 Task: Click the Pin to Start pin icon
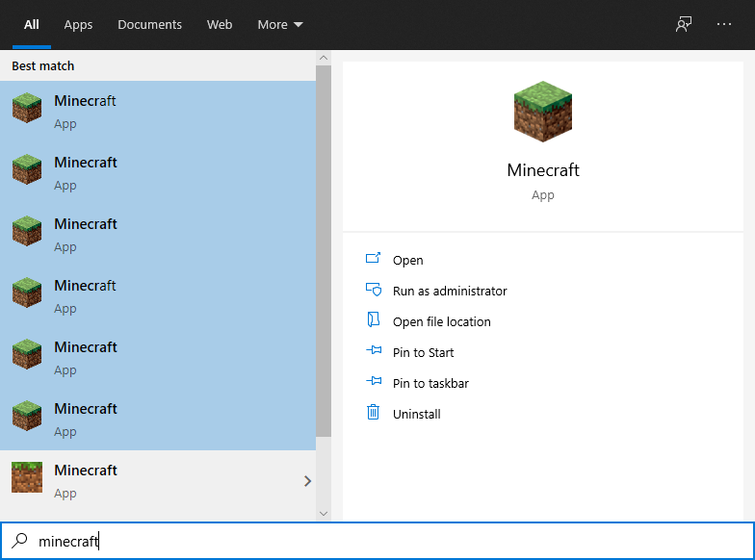(x=374, y=350)
